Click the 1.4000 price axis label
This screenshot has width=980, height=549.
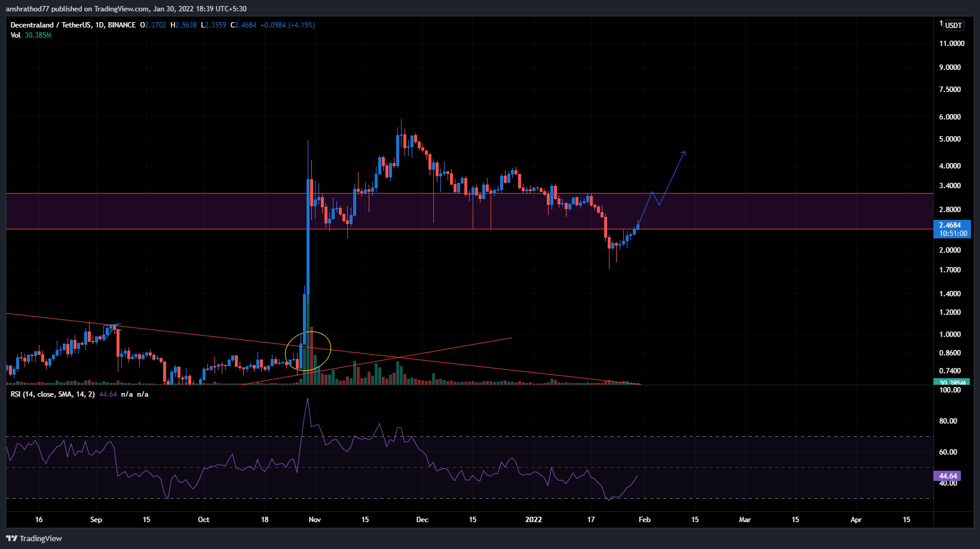[x=950, y=294]
